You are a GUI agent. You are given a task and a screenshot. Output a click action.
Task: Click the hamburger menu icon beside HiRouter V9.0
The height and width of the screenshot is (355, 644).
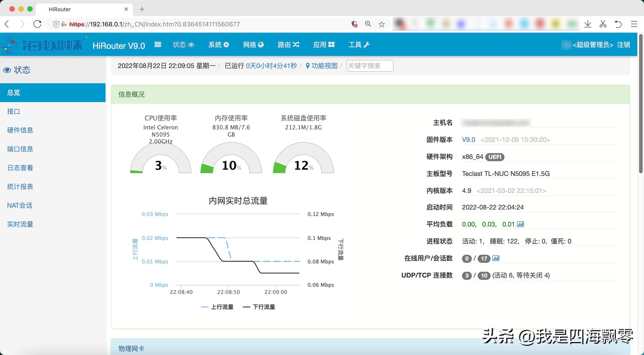158,45
